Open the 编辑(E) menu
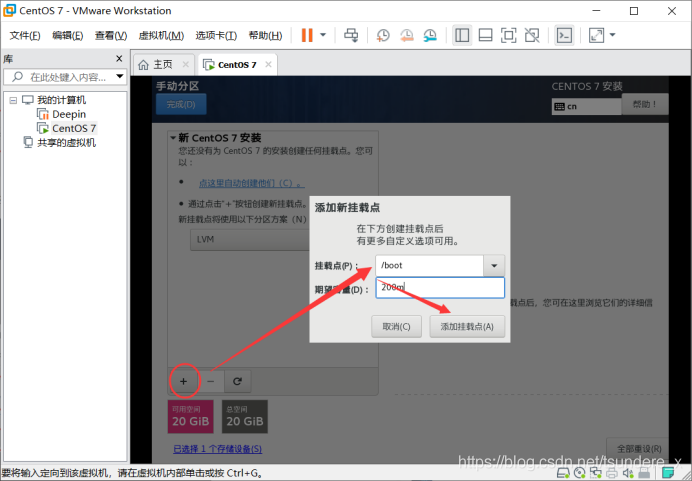Viewport: 692px width, 481px height. click(x=68, y=35)
